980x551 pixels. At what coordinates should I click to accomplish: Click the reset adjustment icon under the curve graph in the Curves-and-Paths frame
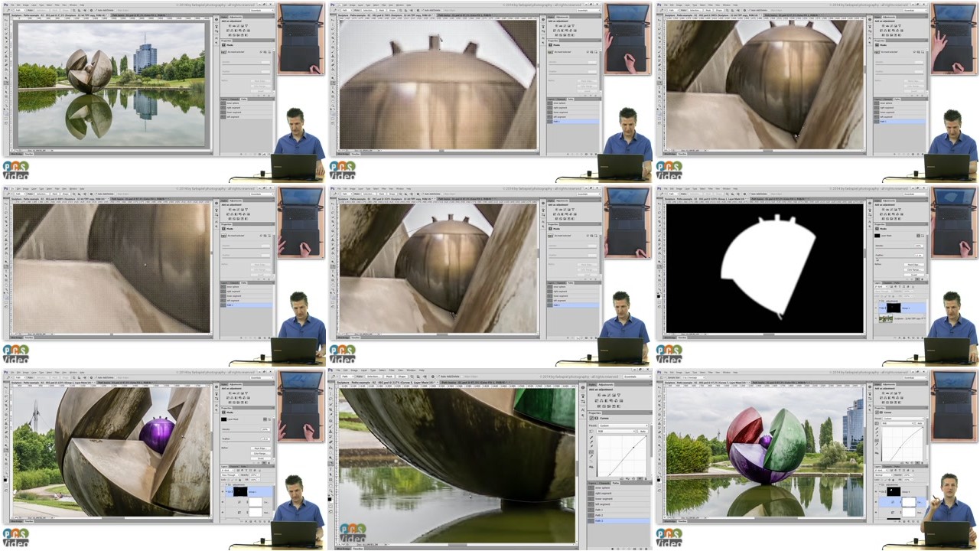(x=633, y=478)
